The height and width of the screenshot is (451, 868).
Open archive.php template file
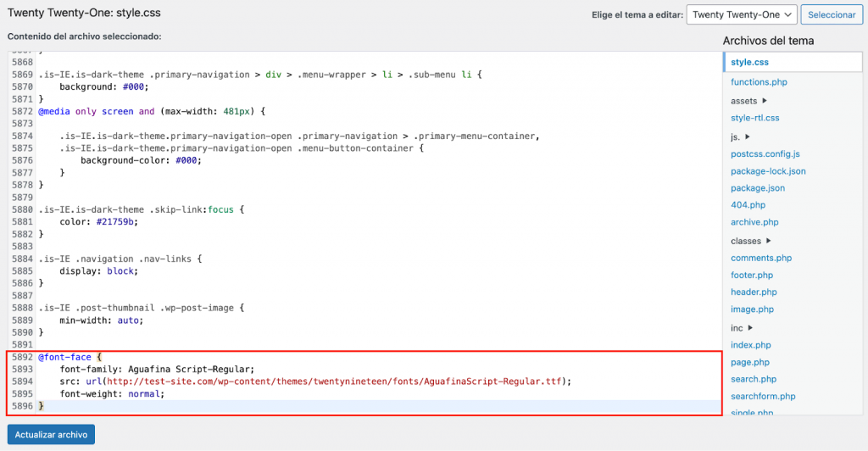point(754,222)
